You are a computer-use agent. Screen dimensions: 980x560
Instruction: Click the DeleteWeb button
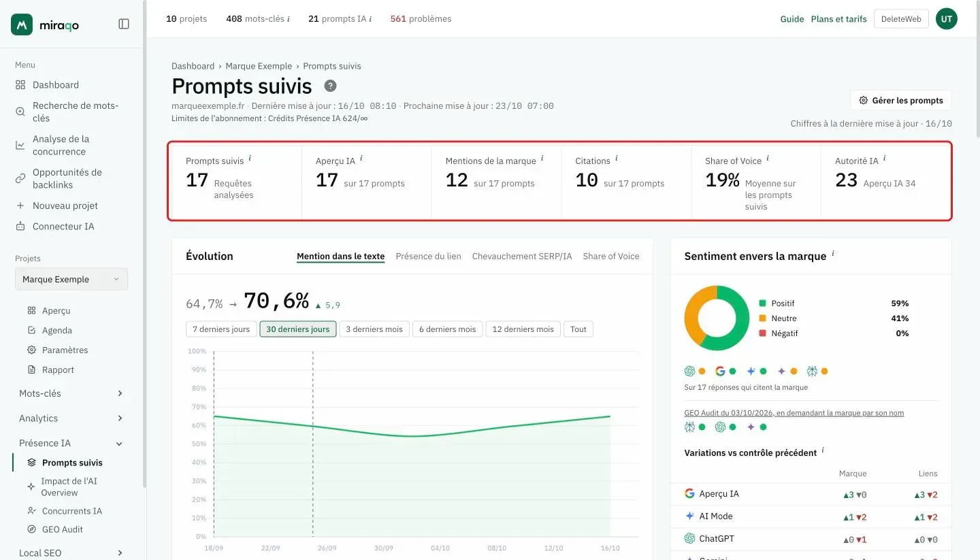click(901, 19)
